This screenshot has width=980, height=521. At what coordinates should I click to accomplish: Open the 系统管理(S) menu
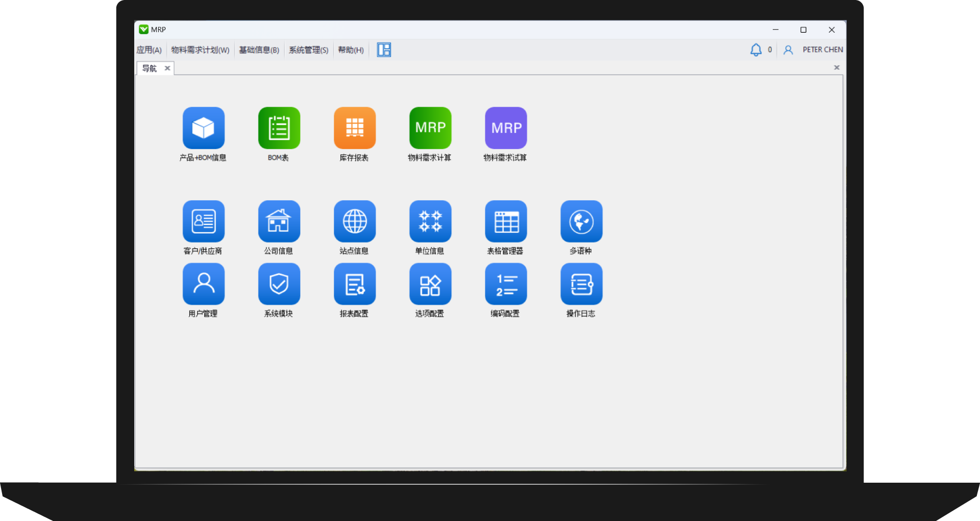[x=308, y=50]
